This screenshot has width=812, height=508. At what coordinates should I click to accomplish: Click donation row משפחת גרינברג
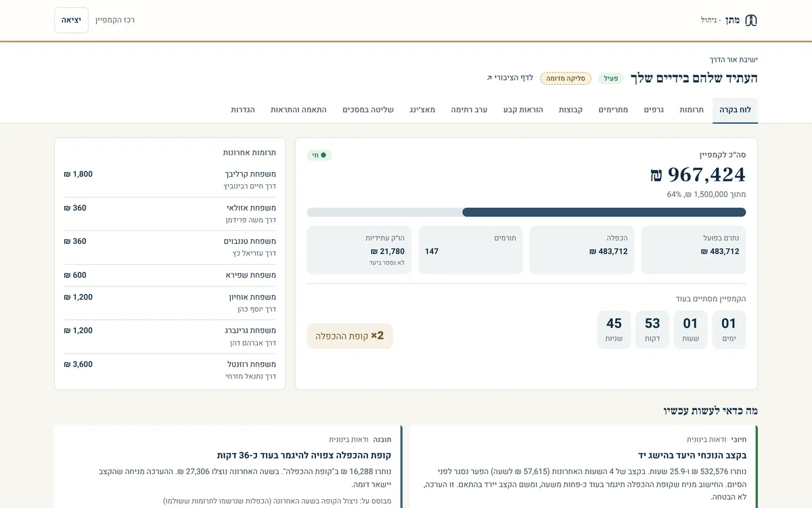(170, 337)
